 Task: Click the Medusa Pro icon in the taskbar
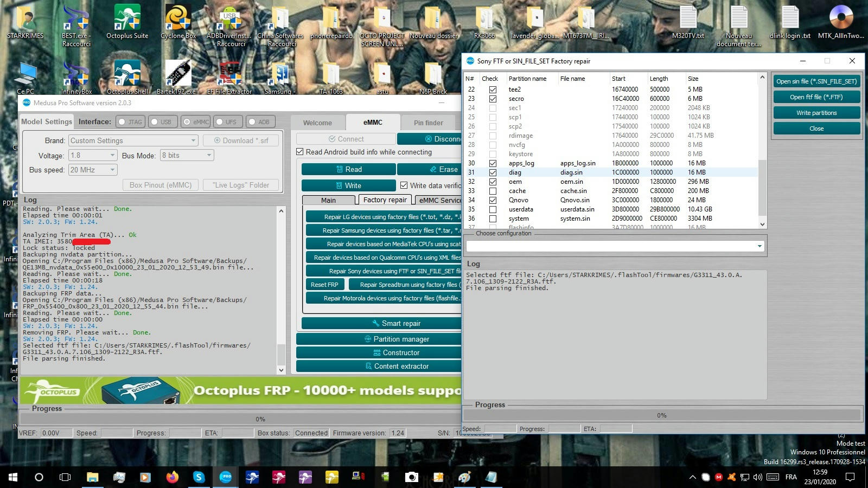(x=226, y=477)
